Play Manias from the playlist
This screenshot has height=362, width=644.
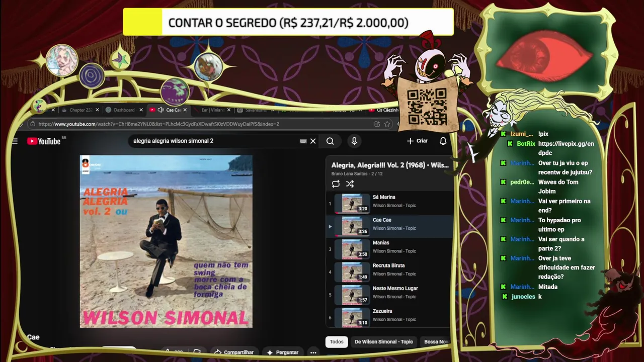(389, 249)
